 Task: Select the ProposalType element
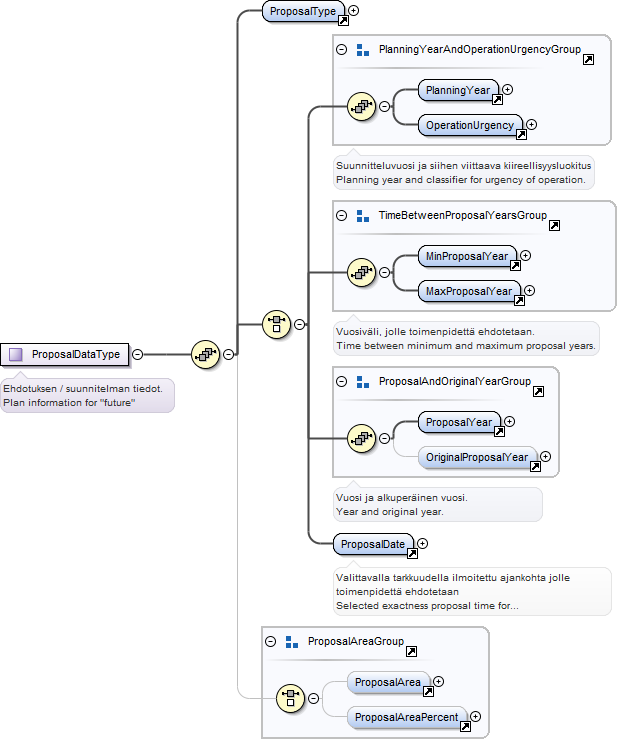click(x=303, y=11)
